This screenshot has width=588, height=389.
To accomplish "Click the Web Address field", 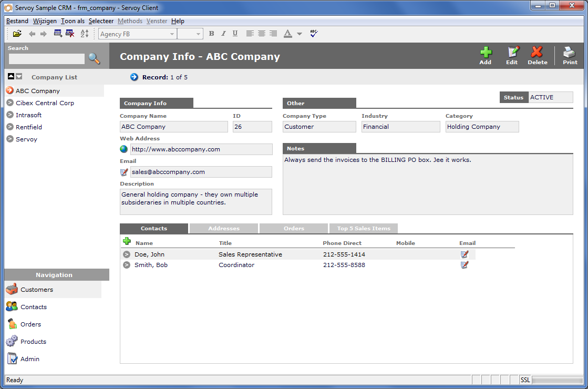I will (x=201, y=149).
